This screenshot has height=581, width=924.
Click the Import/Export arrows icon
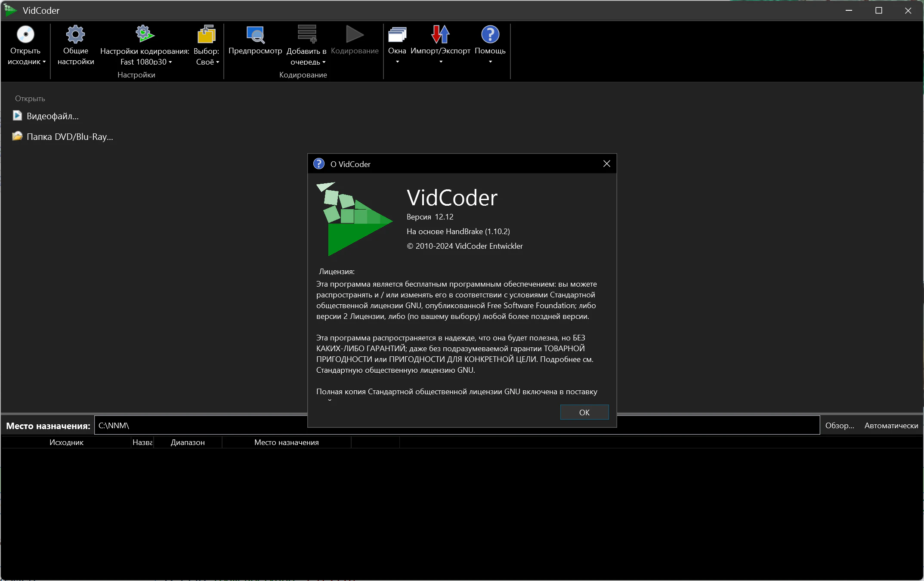[440, 34]
